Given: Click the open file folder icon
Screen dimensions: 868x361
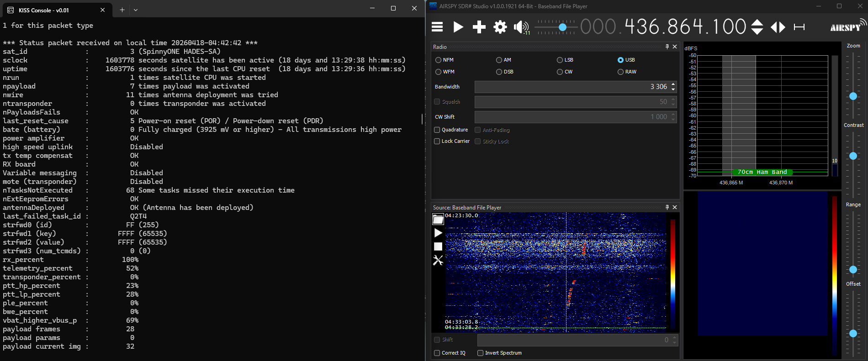Looking at the screenshot, I should (438, 220).
